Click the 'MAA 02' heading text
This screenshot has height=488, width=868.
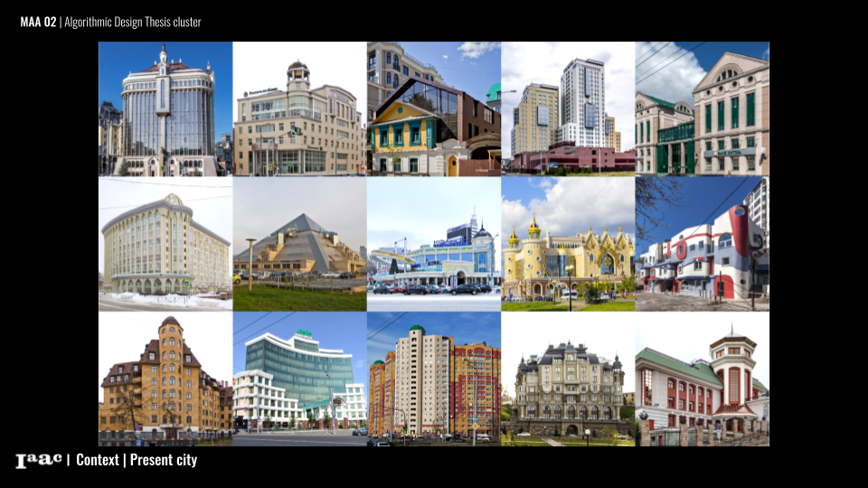click(x=38, y=22)
